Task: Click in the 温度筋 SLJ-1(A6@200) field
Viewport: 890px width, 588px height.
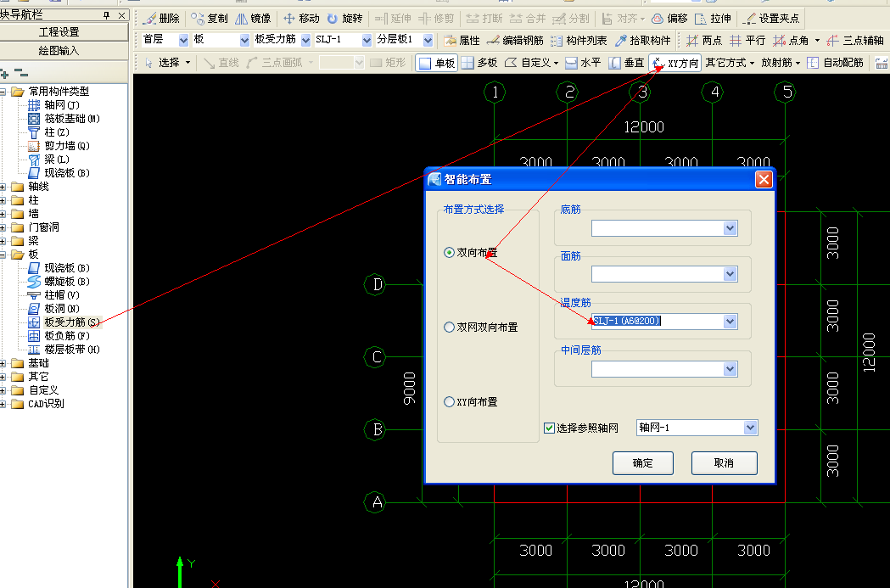Action: click(658, 322)
